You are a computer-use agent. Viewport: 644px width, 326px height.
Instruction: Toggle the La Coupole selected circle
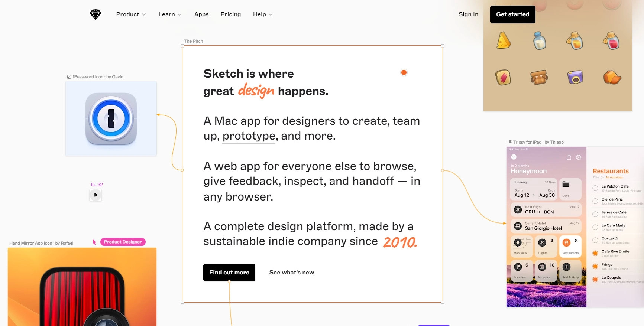[595, 279]
